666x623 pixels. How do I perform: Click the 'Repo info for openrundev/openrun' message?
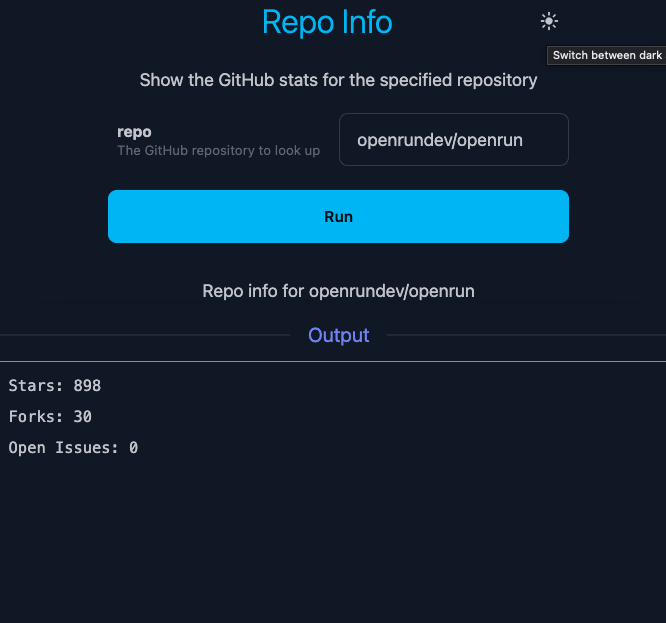tap(339, 291)
